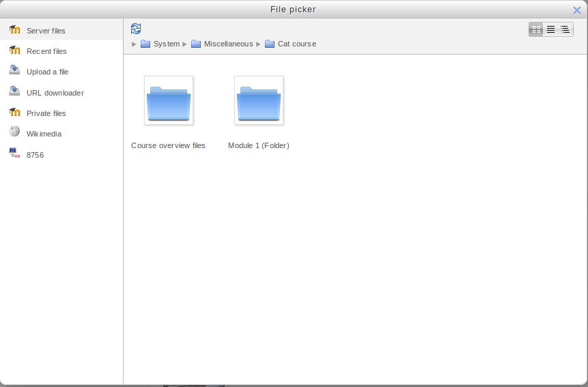
Task: Click the Course overview files label
Action: (168, 145)
